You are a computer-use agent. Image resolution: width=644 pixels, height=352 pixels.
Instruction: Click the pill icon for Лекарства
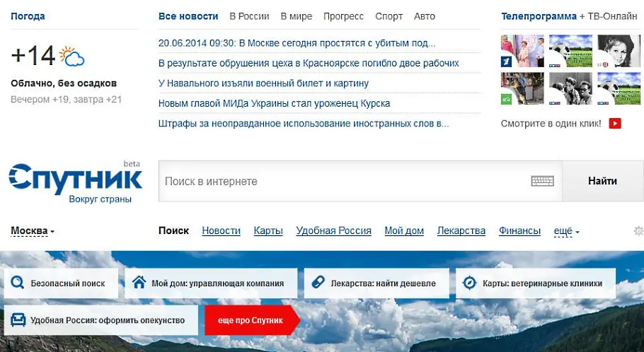click(318, 283)
